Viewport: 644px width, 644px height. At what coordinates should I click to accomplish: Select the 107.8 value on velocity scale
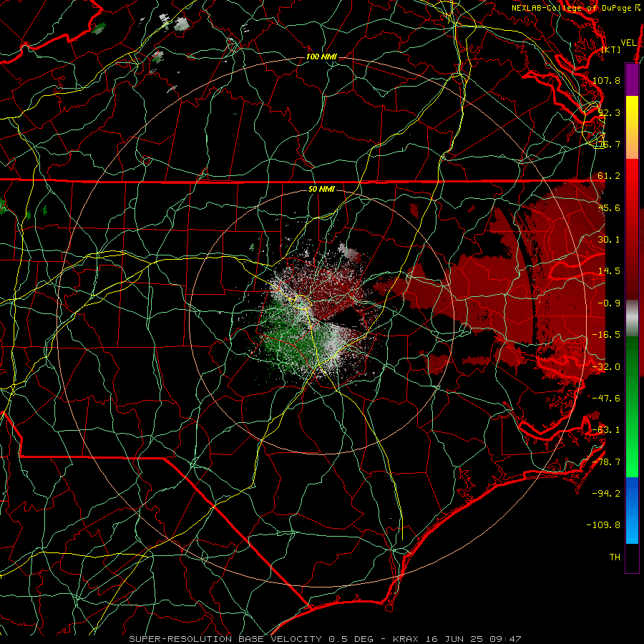606,80
